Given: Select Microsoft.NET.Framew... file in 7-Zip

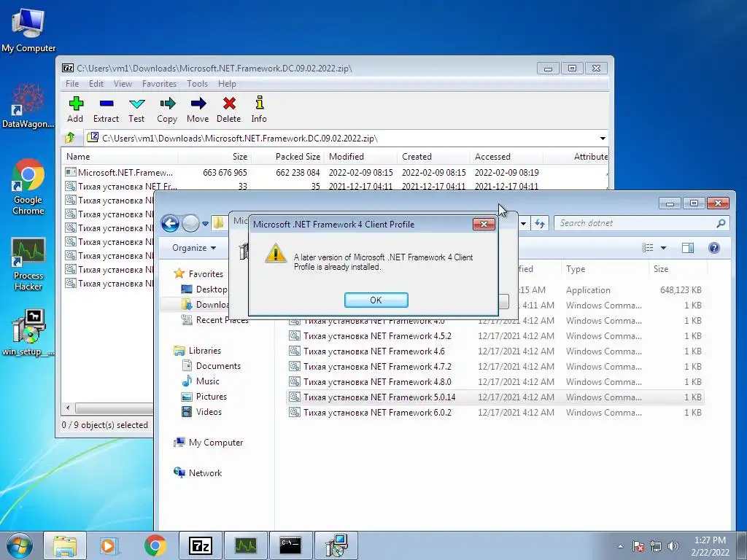Looking at the screenshot, I should click(x=125, y=172).
